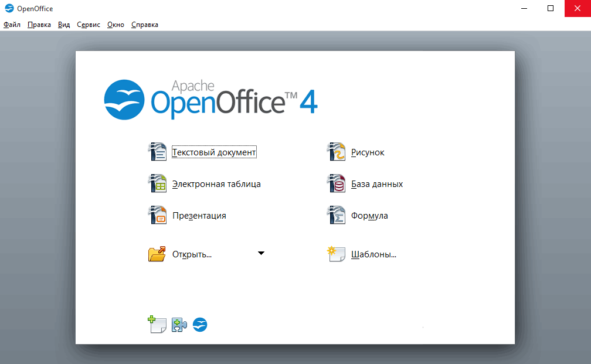Viewport: 591px width, 364px height.
Task: Click the Text Document icon
Action: coord(157,152)
